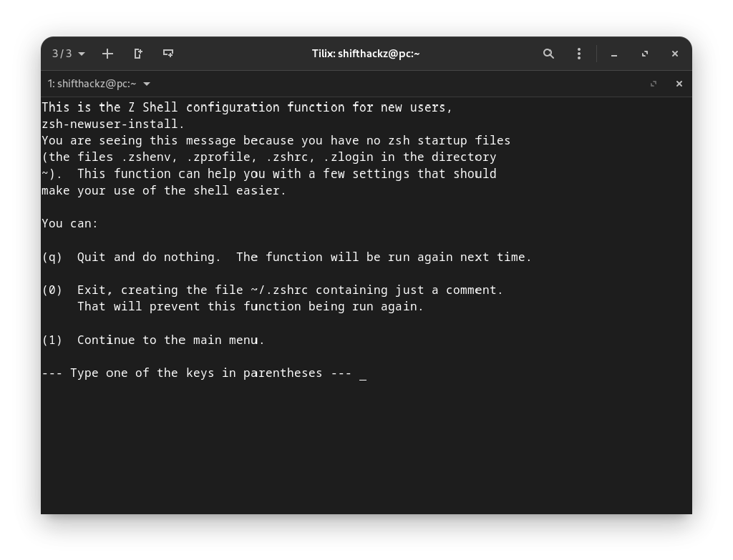733x560 pixels.
Task: Open the Tilix options menu with three dots
Action: tap(578, 54)
